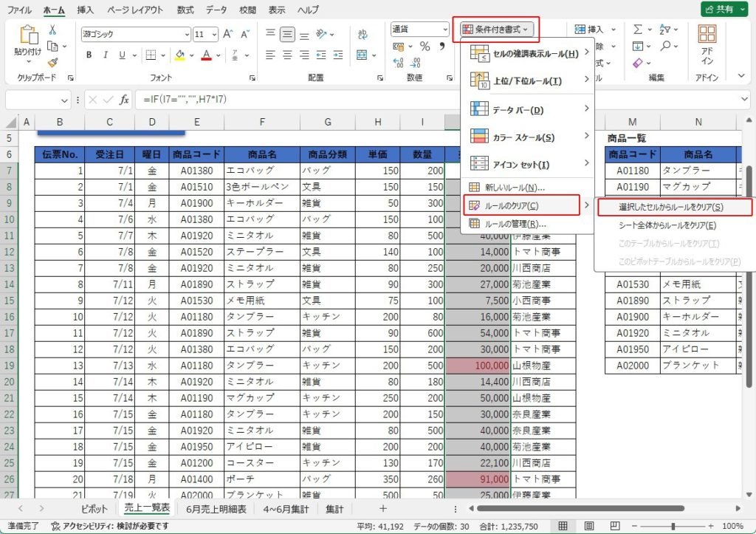
Task: Select 選択したセルからルールをクリア
Action: [x=670, y=208]
